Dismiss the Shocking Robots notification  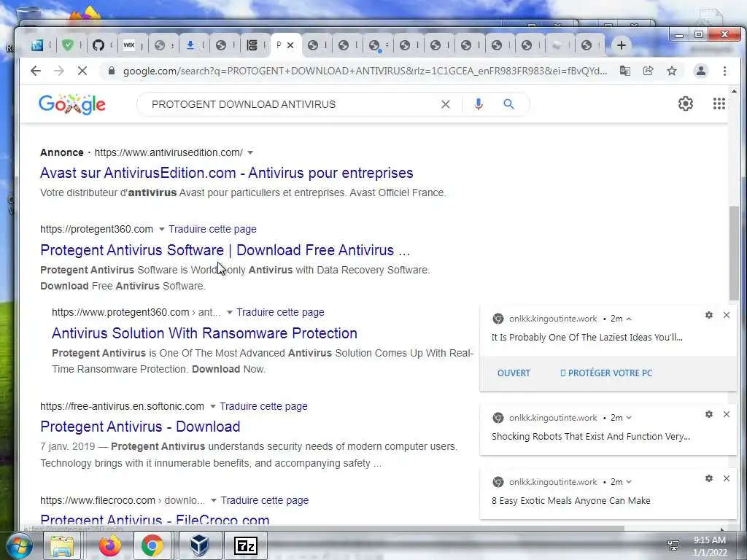click(x=726, y=414)
